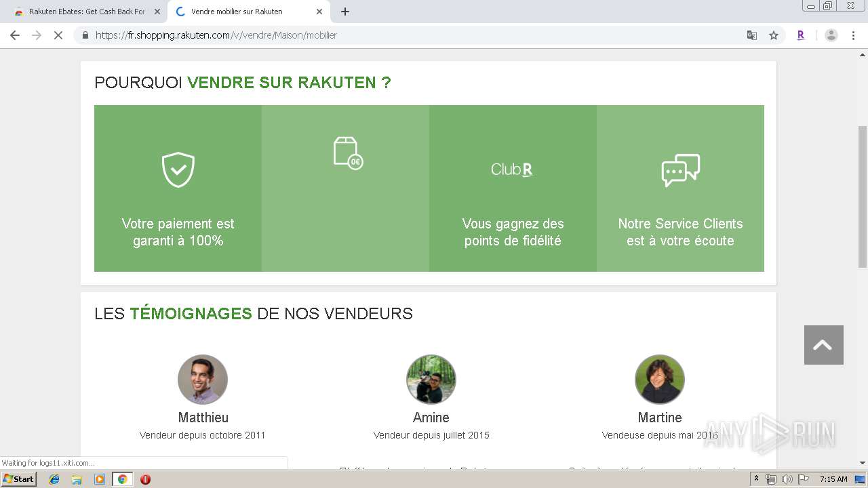Viewport: 868px width, 488px height.
Task: Launch Internet Explorer from taskbar
Action: click(54, 479)
